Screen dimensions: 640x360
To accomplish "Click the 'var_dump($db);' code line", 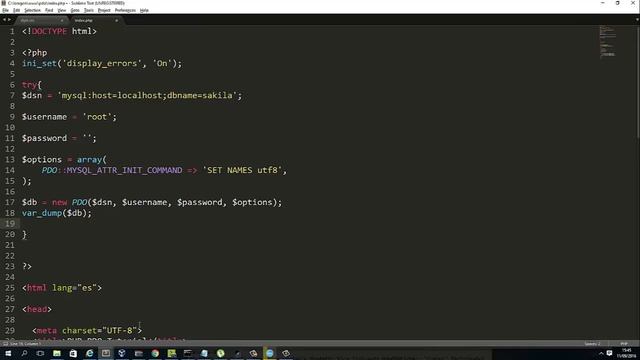I will tap(57, 213).
